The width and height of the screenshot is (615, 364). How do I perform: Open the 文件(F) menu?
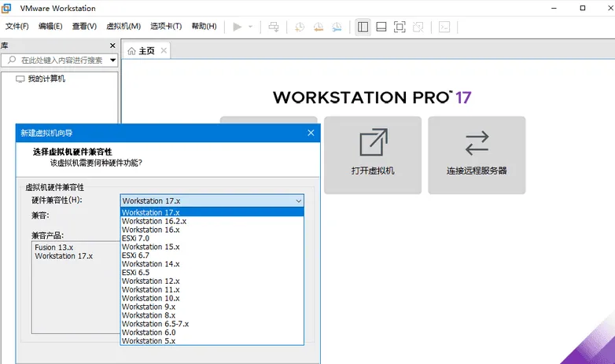tap(17, 27)
